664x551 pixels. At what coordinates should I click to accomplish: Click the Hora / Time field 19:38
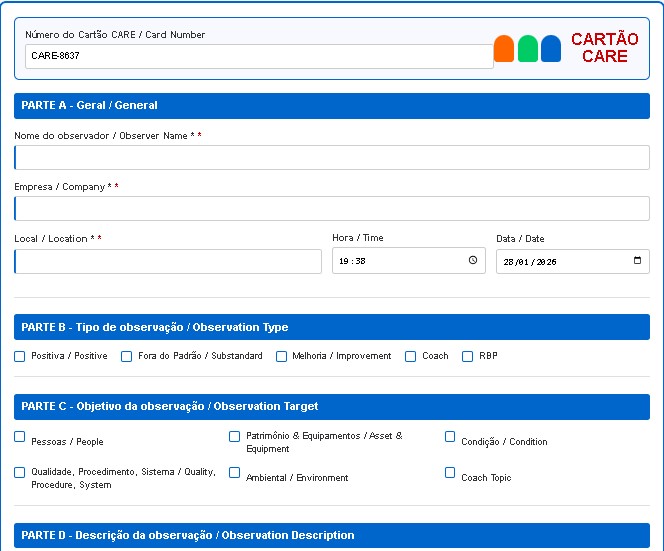(x=409, y=260)
